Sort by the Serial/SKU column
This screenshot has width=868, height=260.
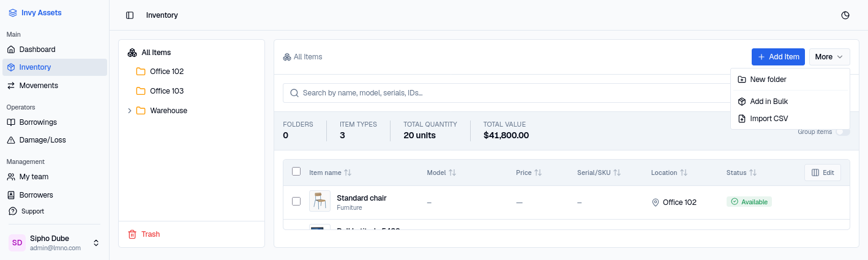599,173
